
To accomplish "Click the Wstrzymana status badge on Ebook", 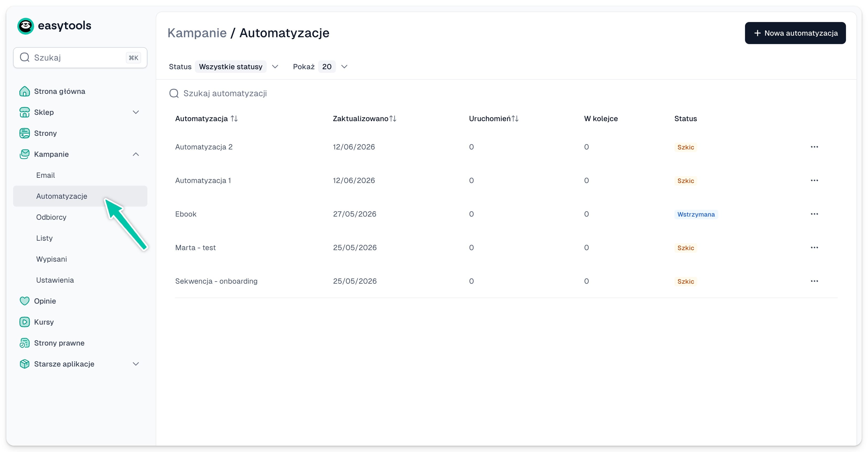I will (x=696, y=214).
